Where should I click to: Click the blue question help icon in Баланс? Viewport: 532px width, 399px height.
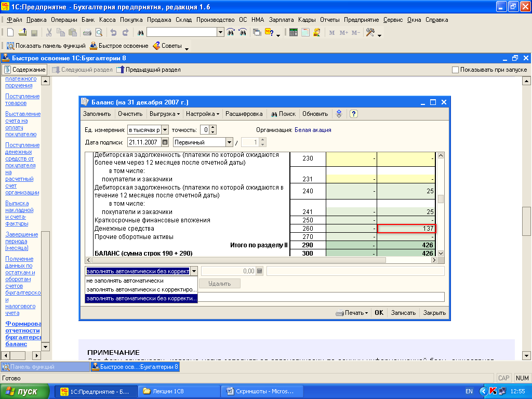(353, 114)
